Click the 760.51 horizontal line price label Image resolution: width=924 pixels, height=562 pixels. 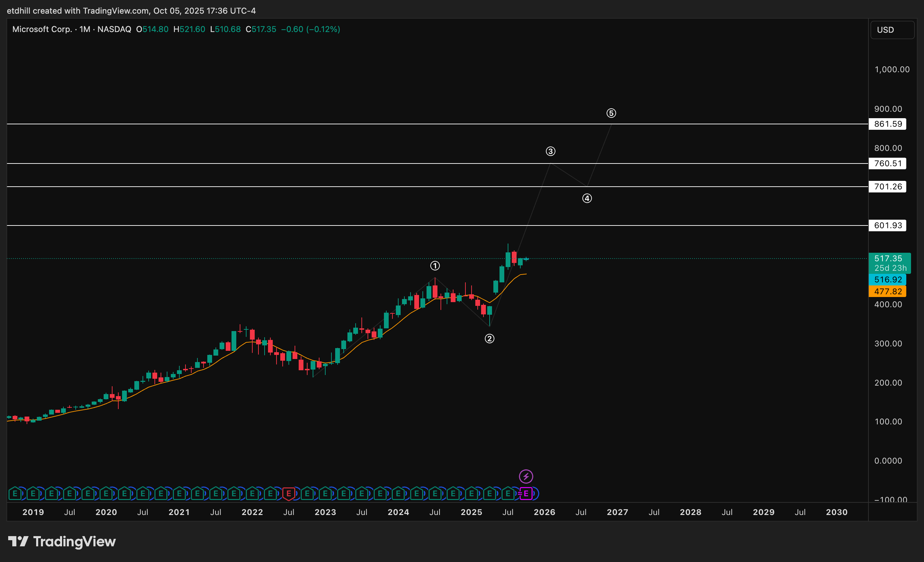click(887, 163)
